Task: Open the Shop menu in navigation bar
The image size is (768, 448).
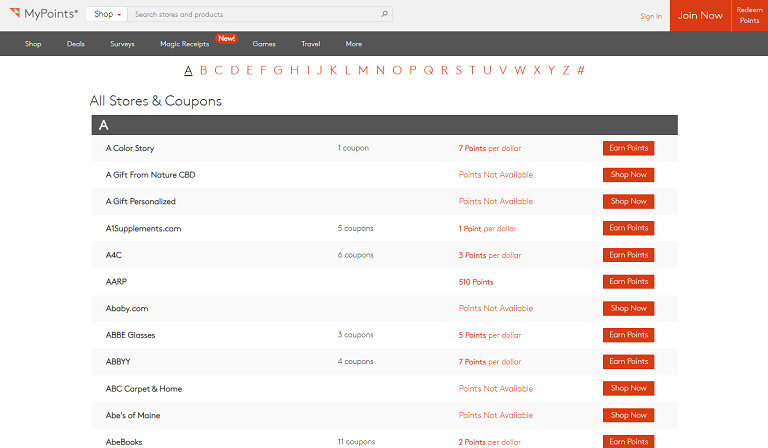Action: pyautogui.click(x=33, y=44)
